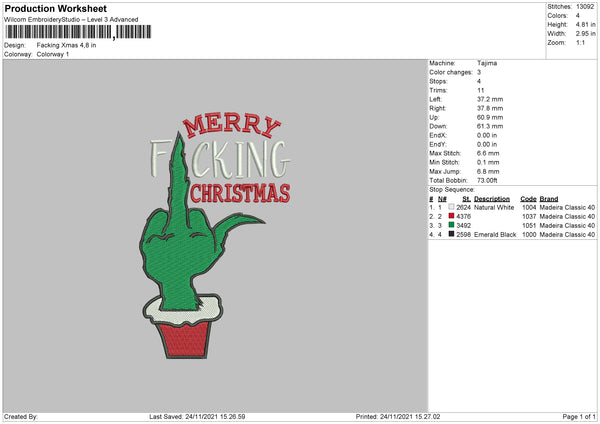Click the stitch count '3492' in row 3
600x424 pixels.
click(463, 226)
